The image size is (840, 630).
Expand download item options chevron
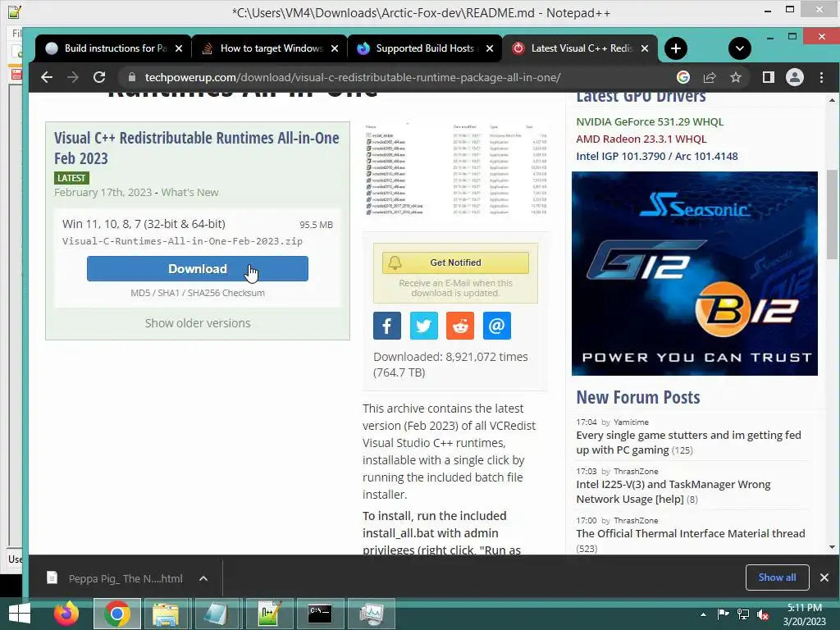[x=203, y=578]
